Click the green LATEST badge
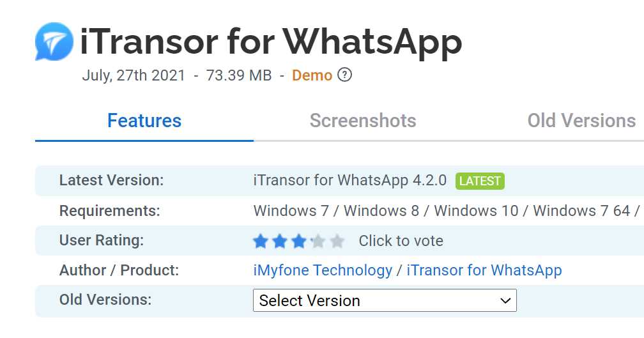The width and height of the screenshot is (644, 338). point(480,181)
